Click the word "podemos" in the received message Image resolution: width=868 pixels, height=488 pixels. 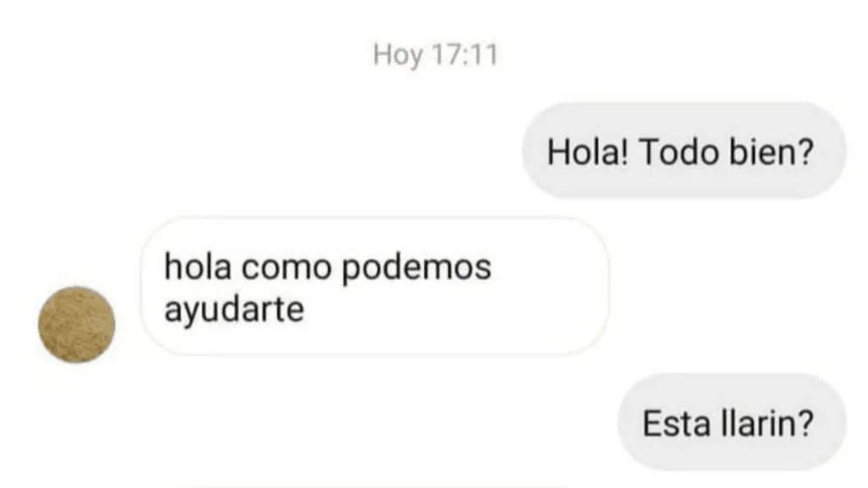[416, 268]
